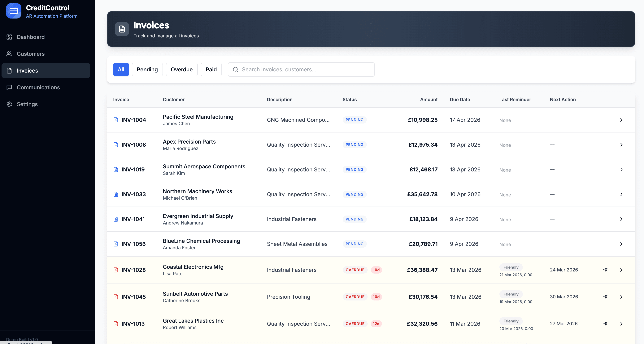
Task: Click the search magnifier icon
Action: 235,69
